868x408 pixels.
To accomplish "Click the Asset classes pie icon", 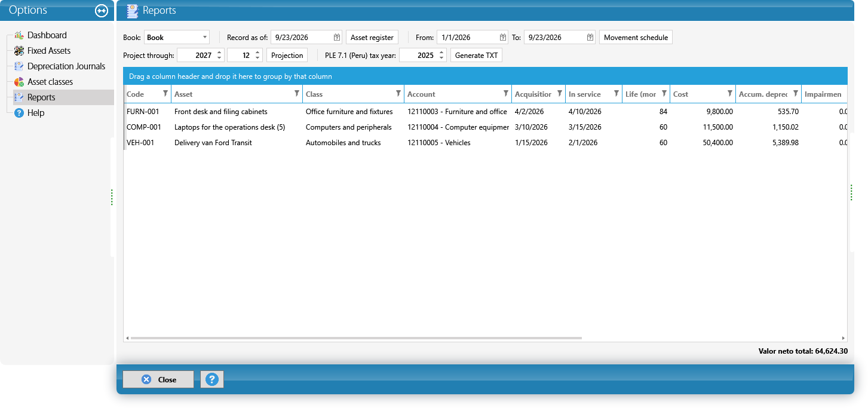I will [x=19, y=82].
